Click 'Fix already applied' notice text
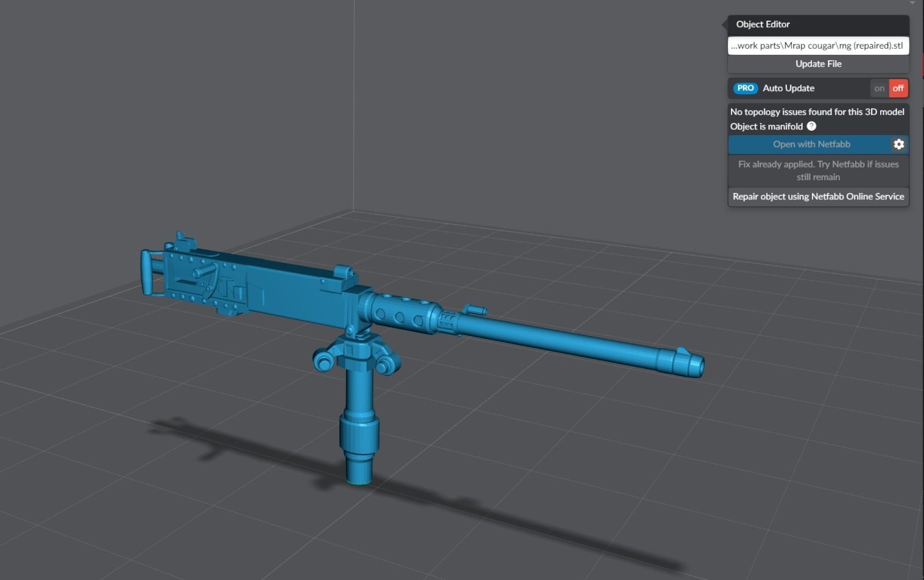The image size is (924, 580). (819, 170)
